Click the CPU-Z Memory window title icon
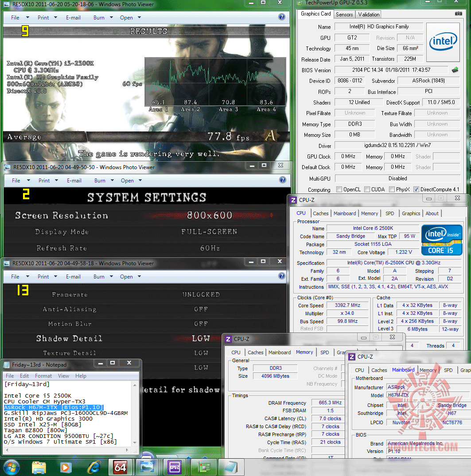Viewport: 471px width, 476px height. 228,339
